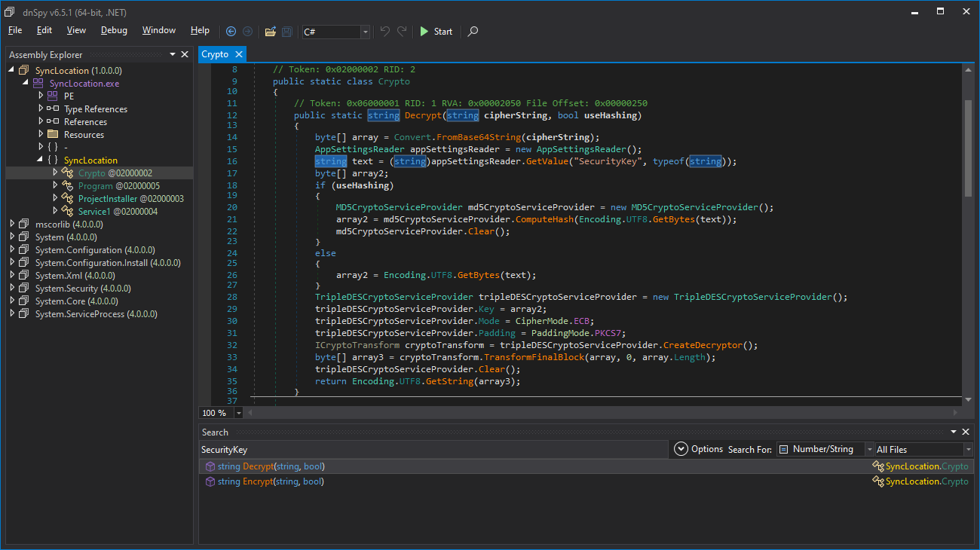This screenshot has height=550, width=980.
Task: Click the Save All disk icon
Action: pos(287,32)
